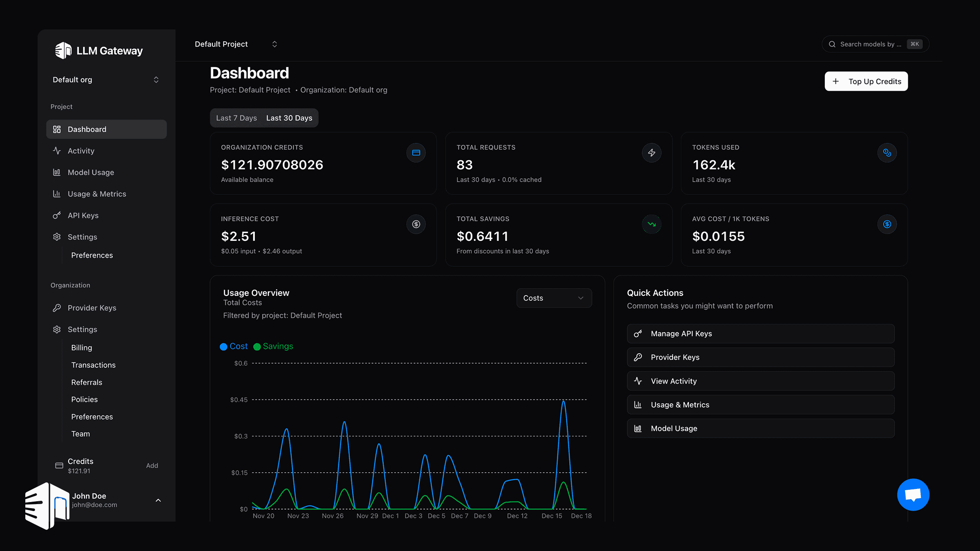Switch to the Last 7 Days view
The width and height of the screenshot is (980, 551).
tap(236, 118)
